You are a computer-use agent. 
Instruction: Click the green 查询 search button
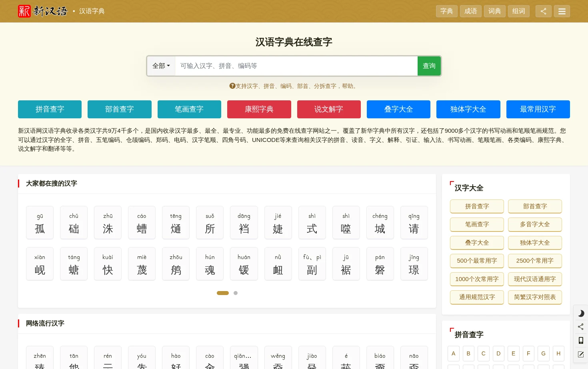[x=429, y=66]
